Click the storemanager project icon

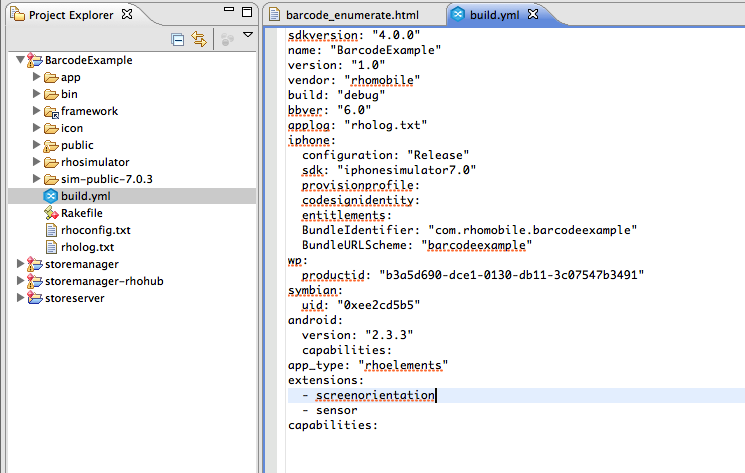[35, 264]
